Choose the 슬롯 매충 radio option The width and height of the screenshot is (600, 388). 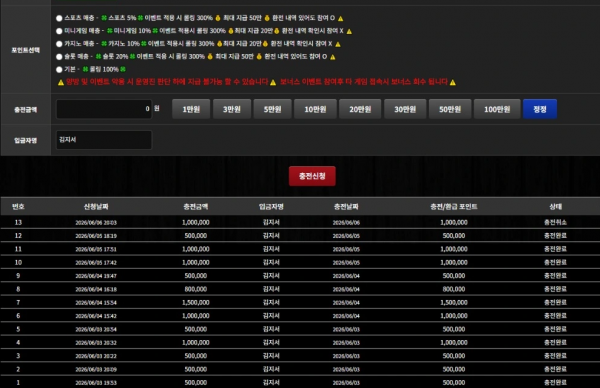point(59,57)
